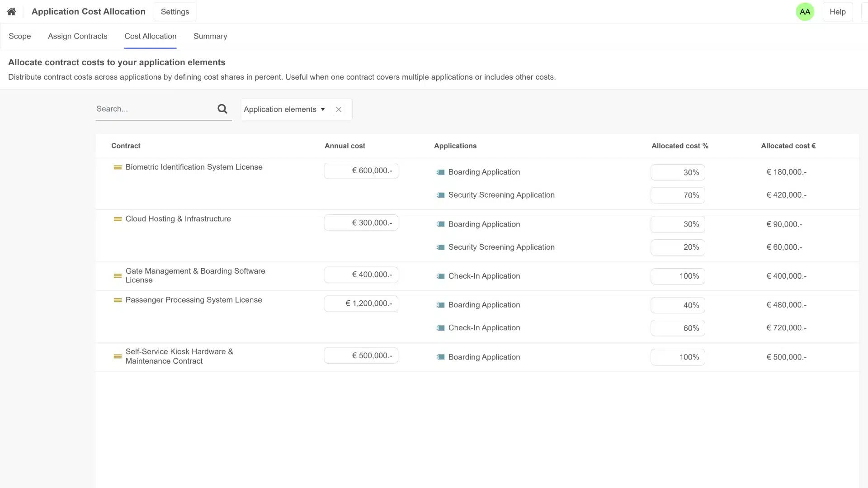Click the Cloud Hosting & Infrastructure contract icon

pyautogui.click(x=118, y=219)
